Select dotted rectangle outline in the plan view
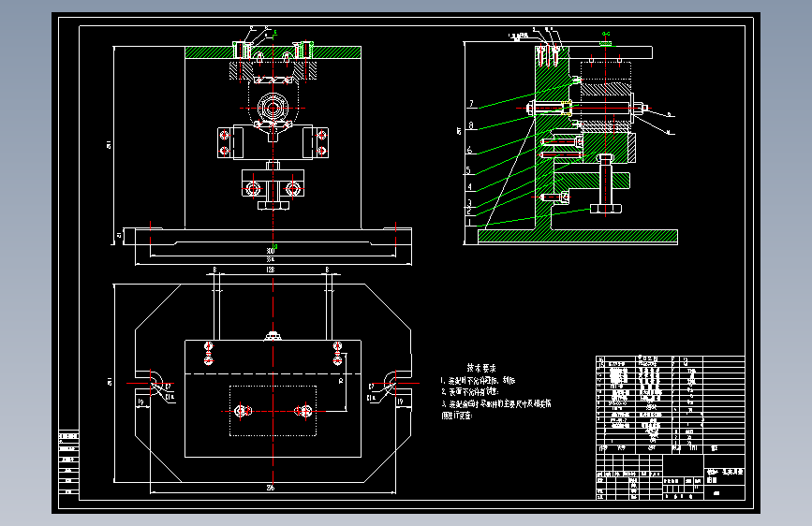812x526 pixels. [273, 411]
